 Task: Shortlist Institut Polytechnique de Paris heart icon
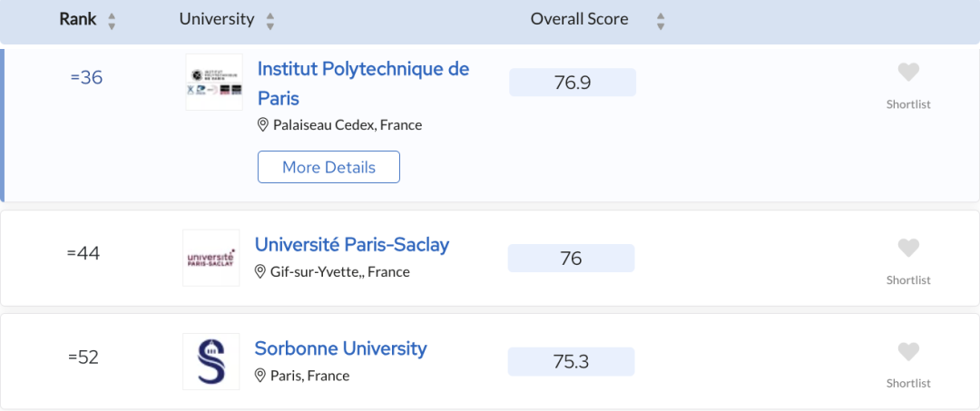pos(908,73)
